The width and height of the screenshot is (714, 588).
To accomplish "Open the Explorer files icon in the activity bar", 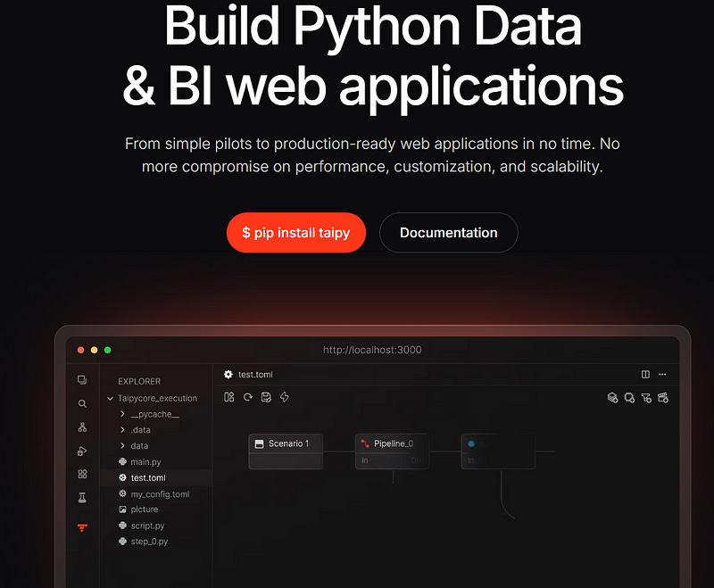I will click(82, 379).
